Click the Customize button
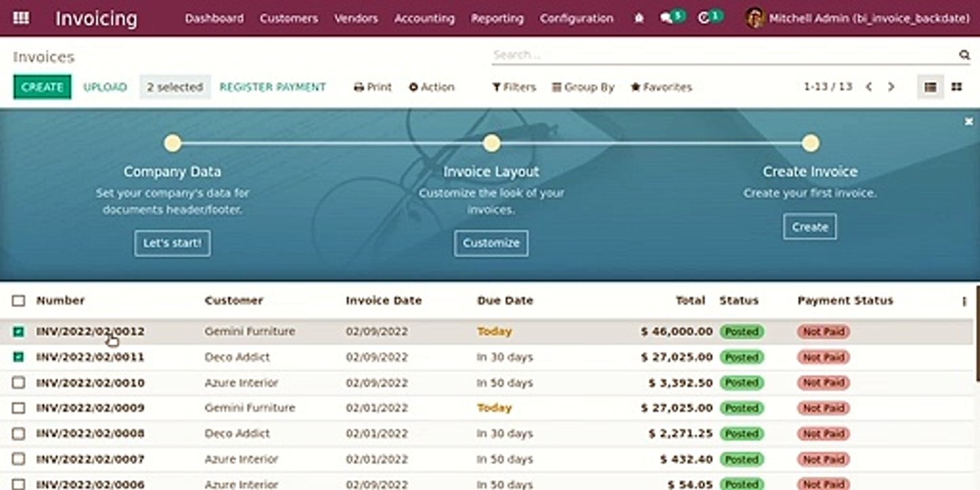This screenshot has width=980, height=490. [x=491, y=243]
